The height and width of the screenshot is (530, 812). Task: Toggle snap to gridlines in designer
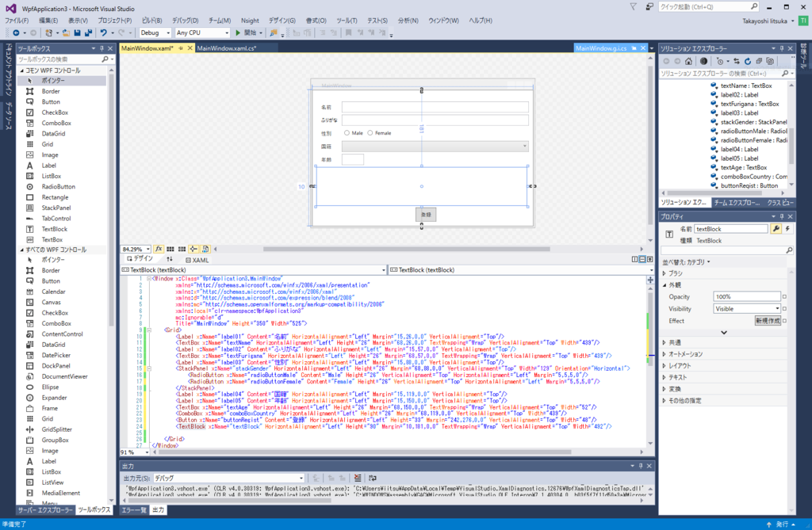[182, 249]
